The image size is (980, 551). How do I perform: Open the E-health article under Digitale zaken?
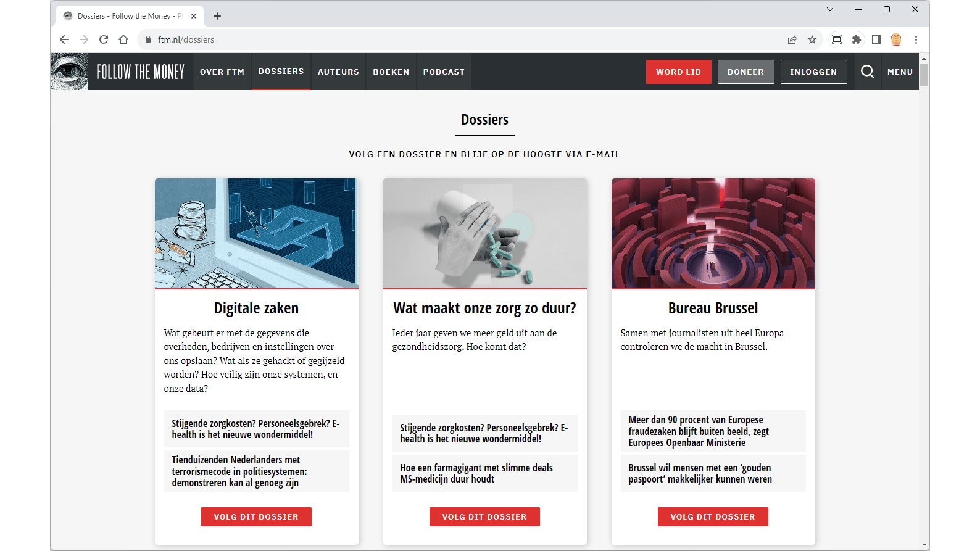tap(257, 429)
